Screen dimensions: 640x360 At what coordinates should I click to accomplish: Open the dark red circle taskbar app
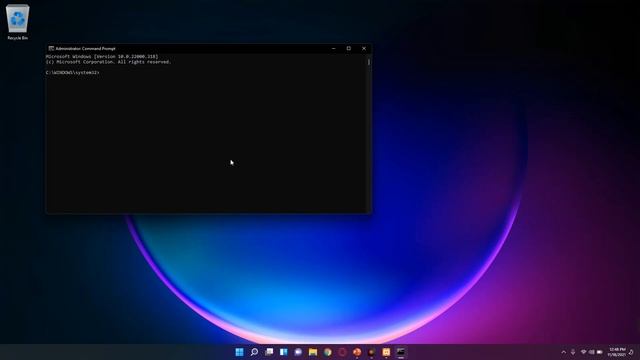pyautogui.click(x=342, y=352)
